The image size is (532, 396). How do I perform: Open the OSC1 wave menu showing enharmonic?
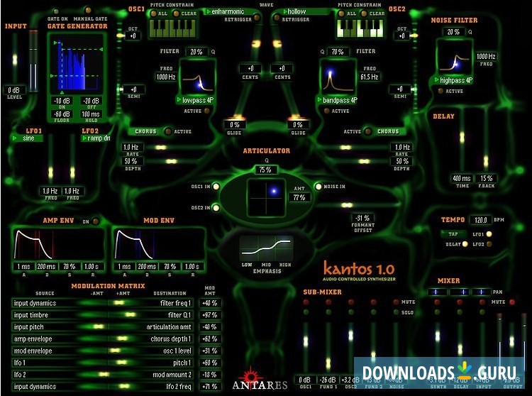pos(226,12)
